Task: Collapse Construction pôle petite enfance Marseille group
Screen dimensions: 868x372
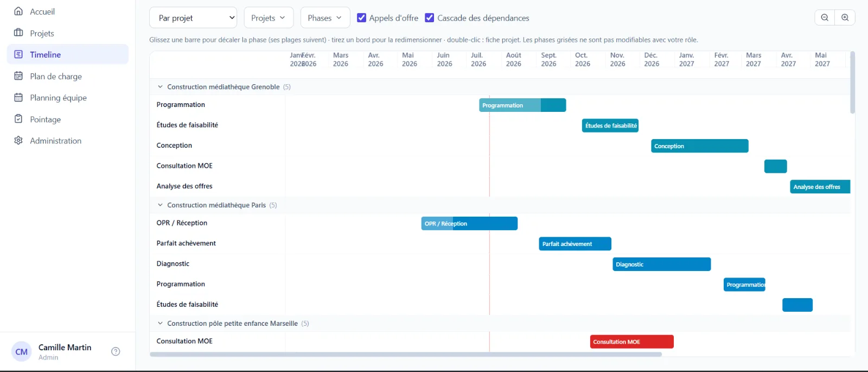Action: tap(160, 323)
